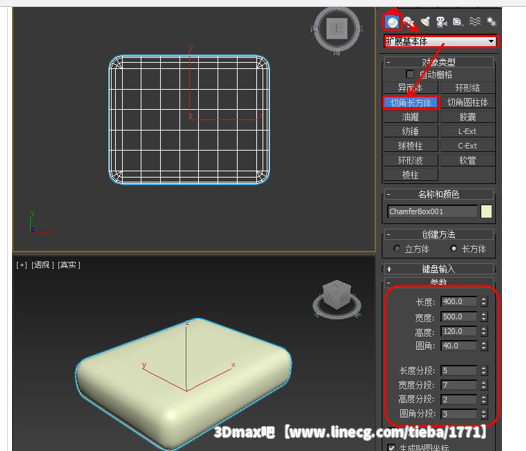Open the Helpers creation category
This screenshot has height=451, width=526.
click(458, 22)
